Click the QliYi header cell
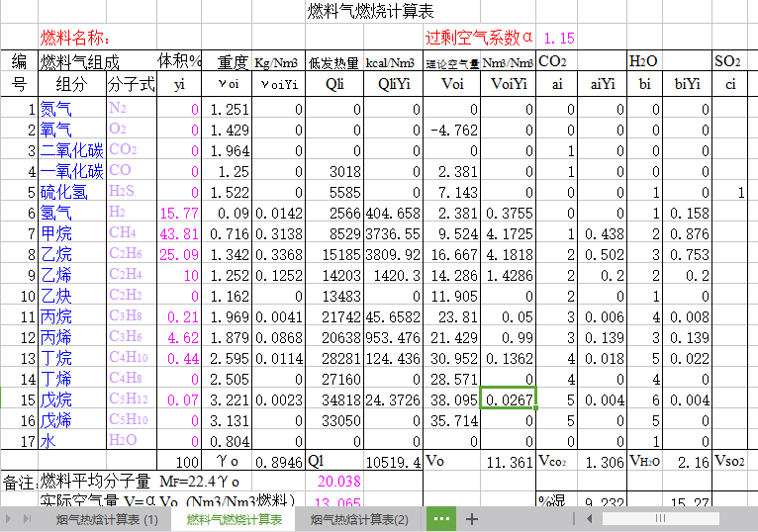This screenshot has width=758, height=532. (394, 85)
